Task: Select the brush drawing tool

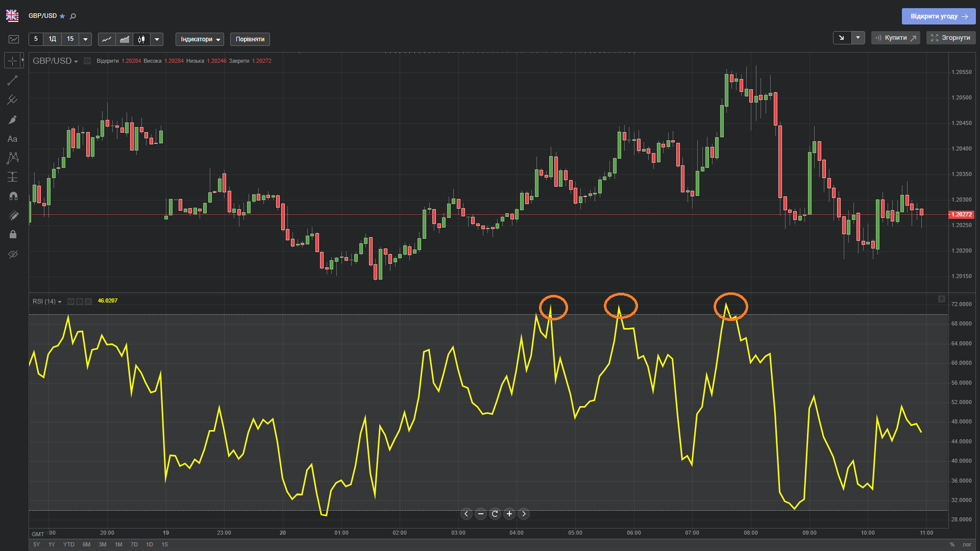Action: 13,119
